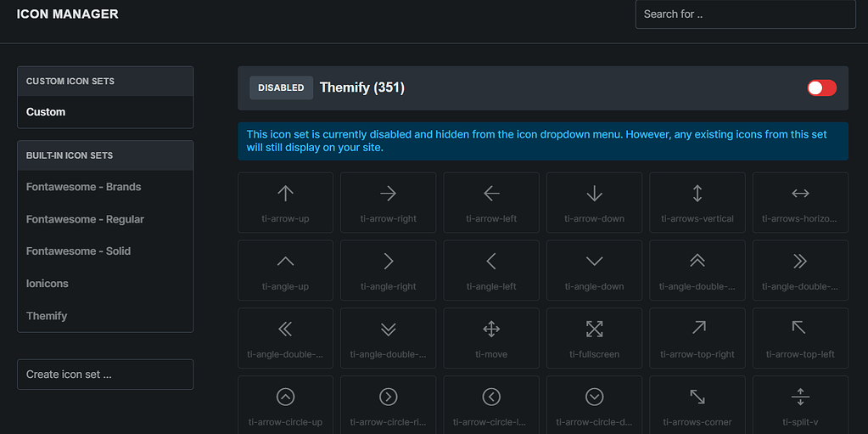Click the ti-arrow-right icon tile
Image resolution: width=868 pixels, height=434 pixels.
tap(389, 202)
